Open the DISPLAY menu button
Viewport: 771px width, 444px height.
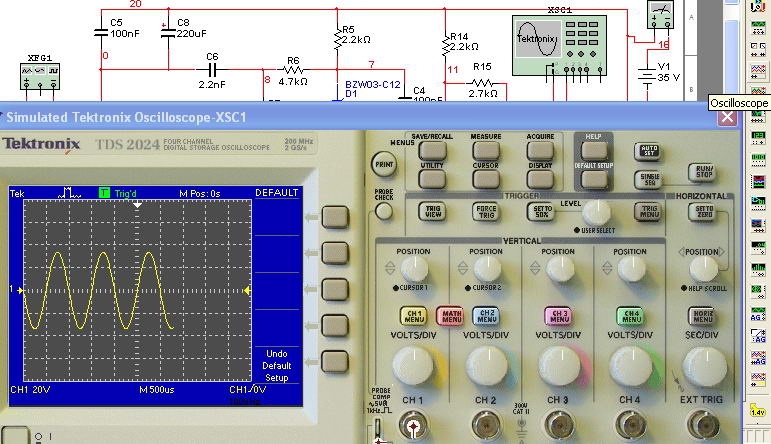[540, 179]
